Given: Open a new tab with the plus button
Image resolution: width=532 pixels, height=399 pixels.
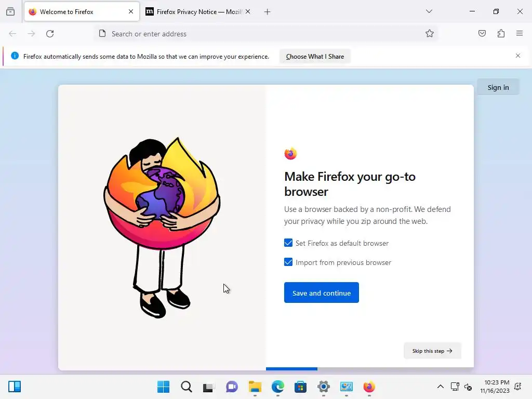Looking at the screenshot, I should pyautogui.click(x=268, y=12).
